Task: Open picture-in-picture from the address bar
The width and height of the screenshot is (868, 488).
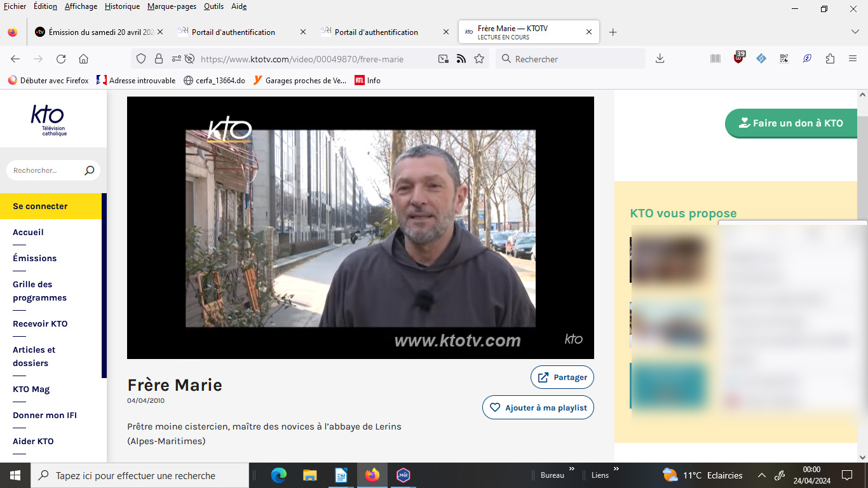Action: (444, 58)
